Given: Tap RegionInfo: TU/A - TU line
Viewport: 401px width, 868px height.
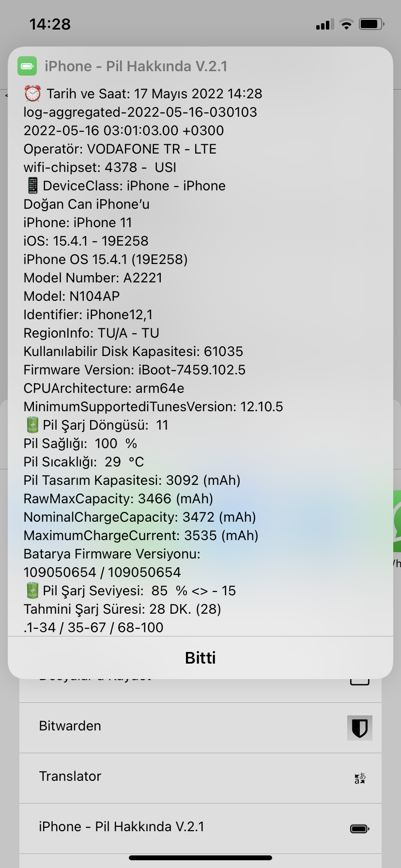Looking at the screenshot, I should [x=92, y=333].
